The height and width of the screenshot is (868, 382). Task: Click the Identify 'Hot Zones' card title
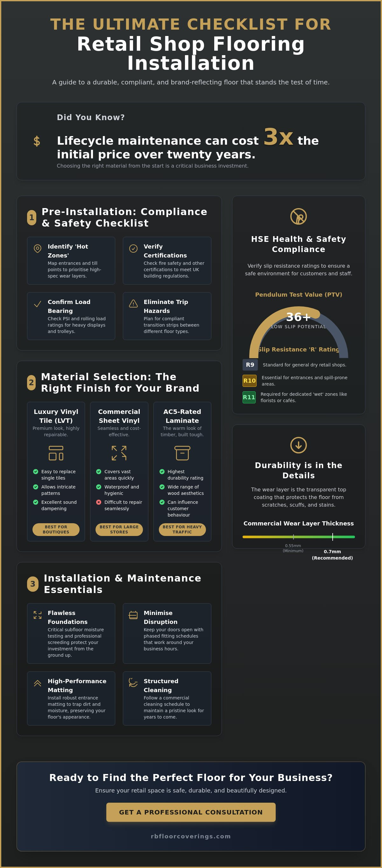(x=68, y=251)
